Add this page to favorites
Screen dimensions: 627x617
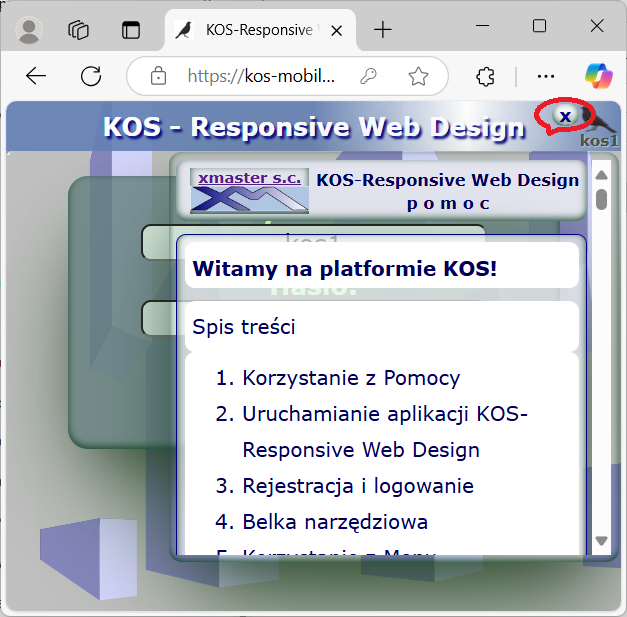pos(418,77)
